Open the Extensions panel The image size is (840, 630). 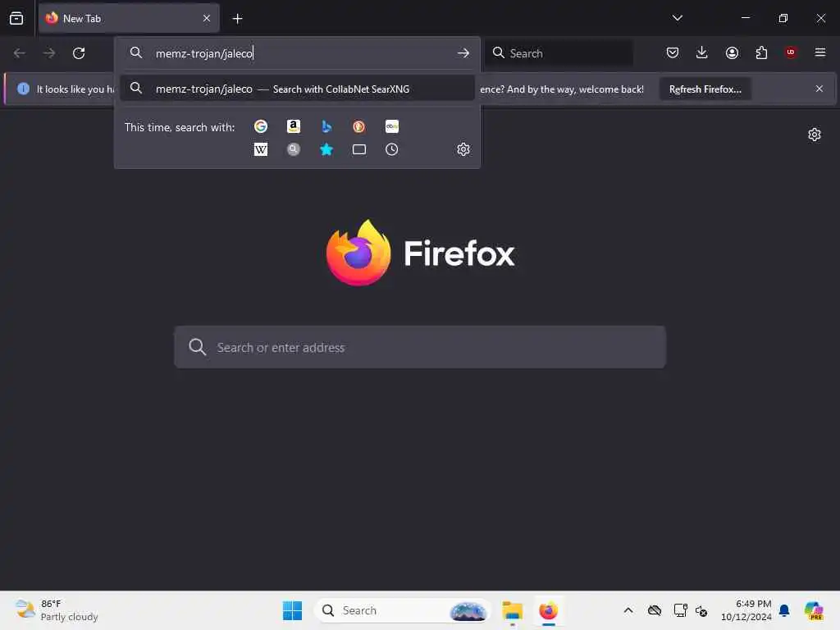tap(761, 52)
